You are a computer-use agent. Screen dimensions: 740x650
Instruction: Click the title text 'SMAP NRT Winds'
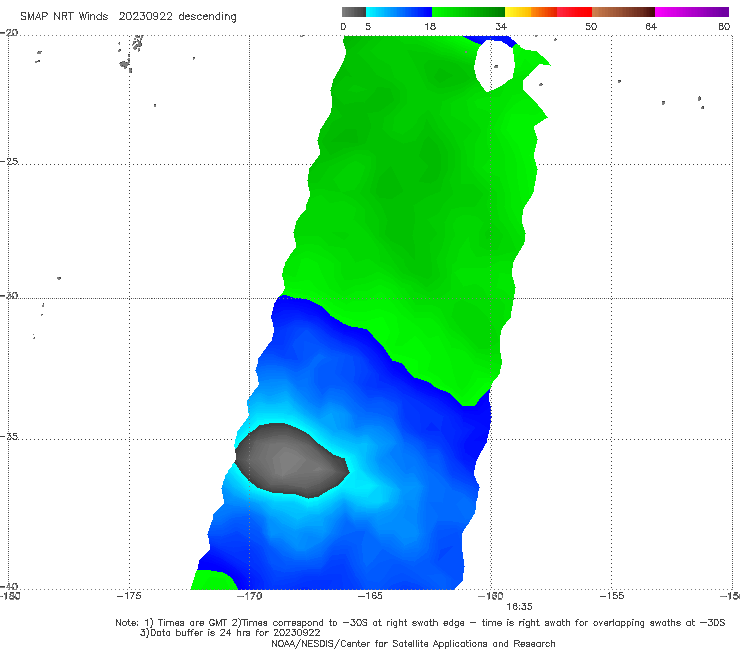click(64, 17)
